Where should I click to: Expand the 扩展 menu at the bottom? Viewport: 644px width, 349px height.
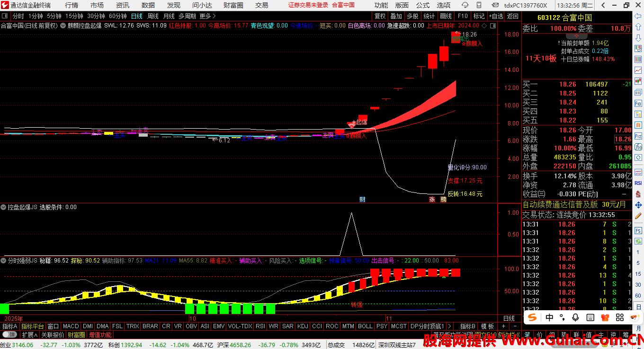[x=29, y=335]
